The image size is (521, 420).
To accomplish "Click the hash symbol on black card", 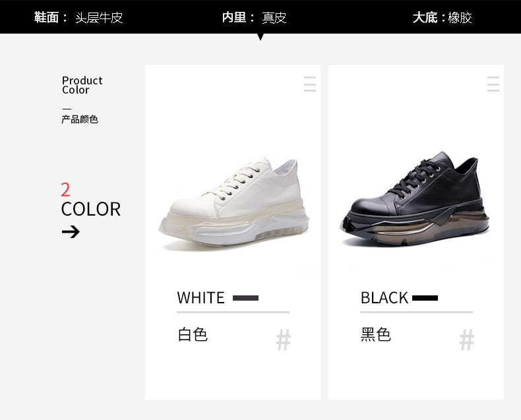I will pyautogui.click(x=467, y=340).
